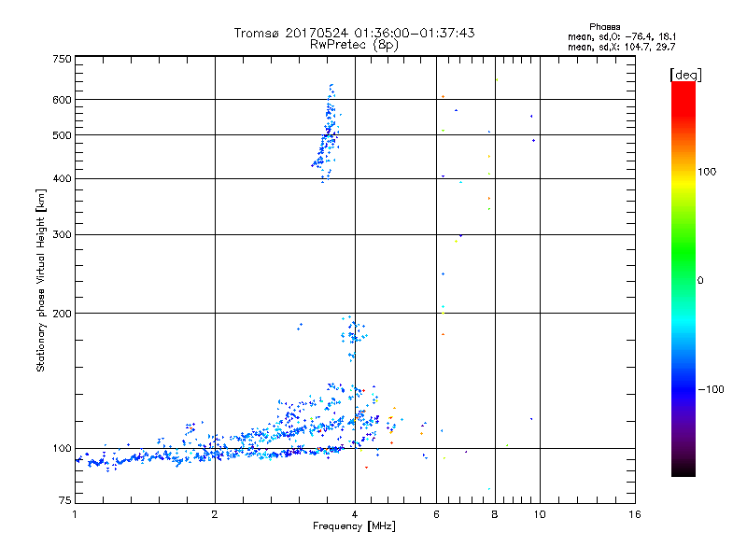Click the x-axis tick label '6'
The height and width of the screenshot is (560, 747).
pyautogui.click(x=436, y=514)
